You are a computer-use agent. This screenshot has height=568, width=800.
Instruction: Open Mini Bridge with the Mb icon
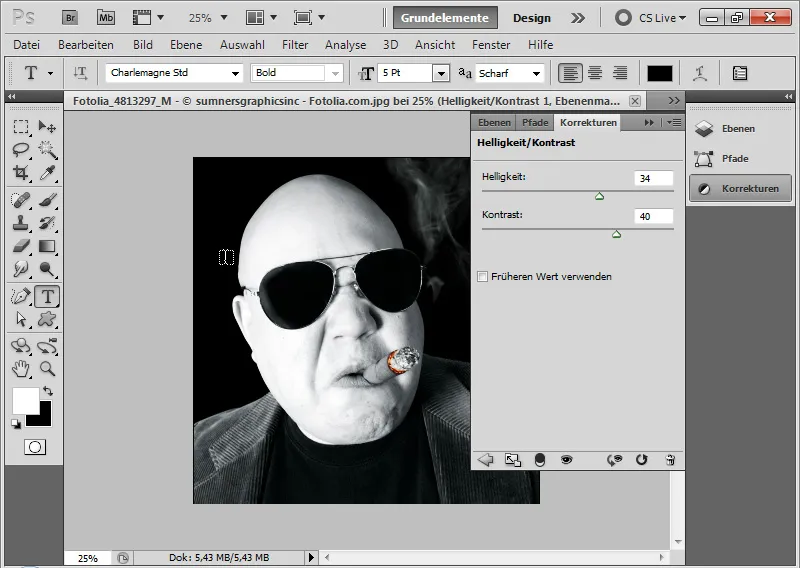tap(106, 18)
